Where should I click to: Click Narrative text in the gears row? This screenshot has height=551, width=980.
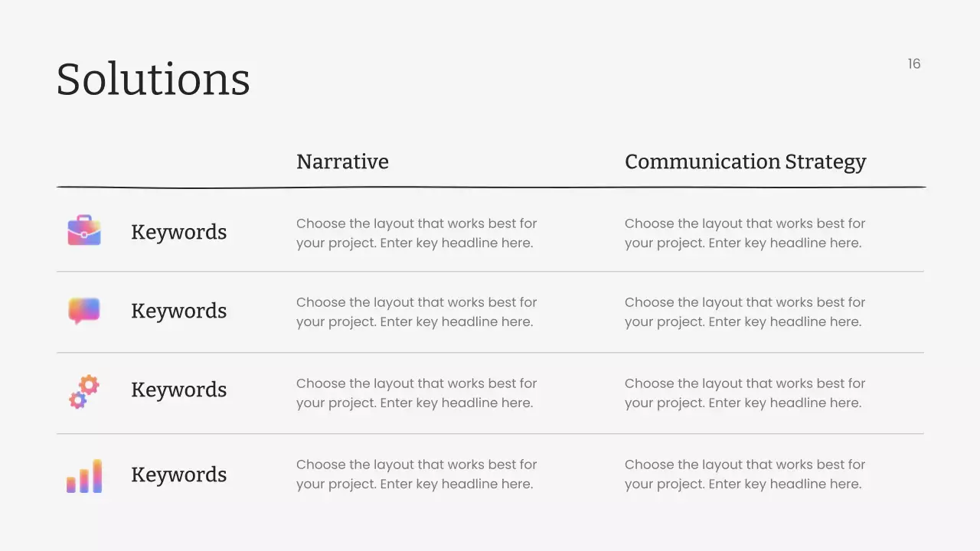pyautogui.click(x=416, y=393)
